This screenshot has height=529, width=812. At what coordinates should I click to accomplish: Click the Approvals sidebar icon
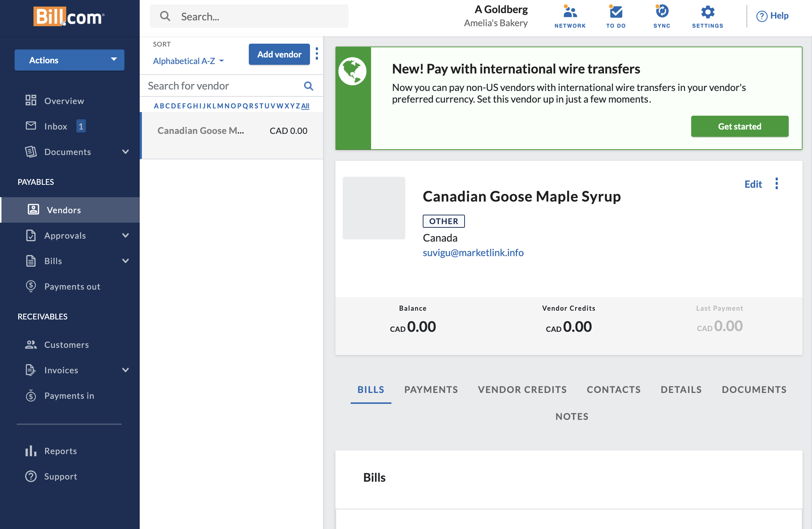coord(31,235)
